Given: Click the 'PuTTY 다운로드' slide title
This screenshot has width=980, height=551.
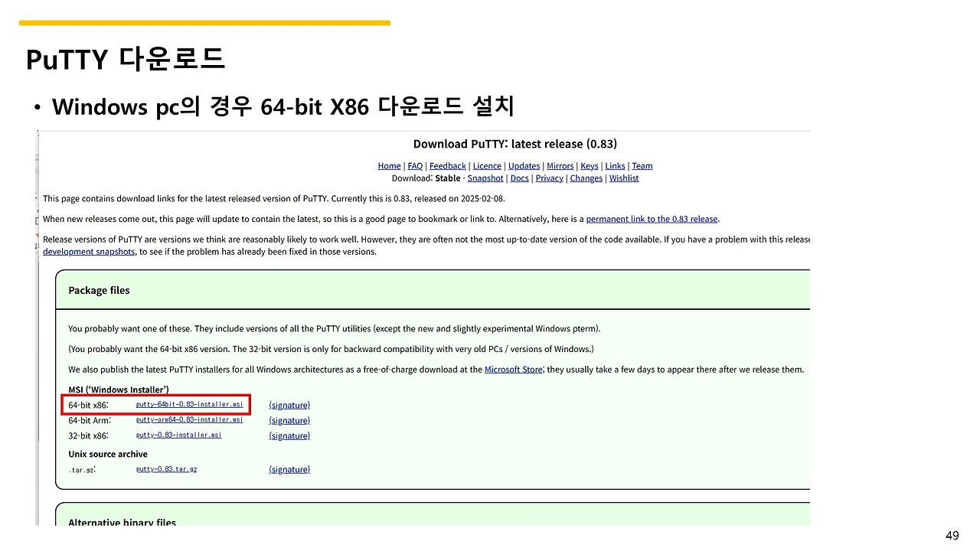Looking at the screenshot, I should click(x=126, y=59).
